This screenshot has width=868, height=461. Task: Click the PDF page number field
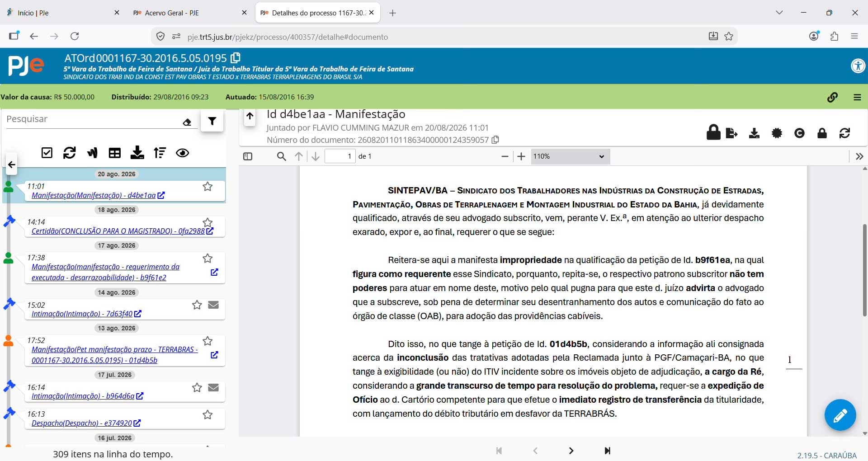coord(340,156)
